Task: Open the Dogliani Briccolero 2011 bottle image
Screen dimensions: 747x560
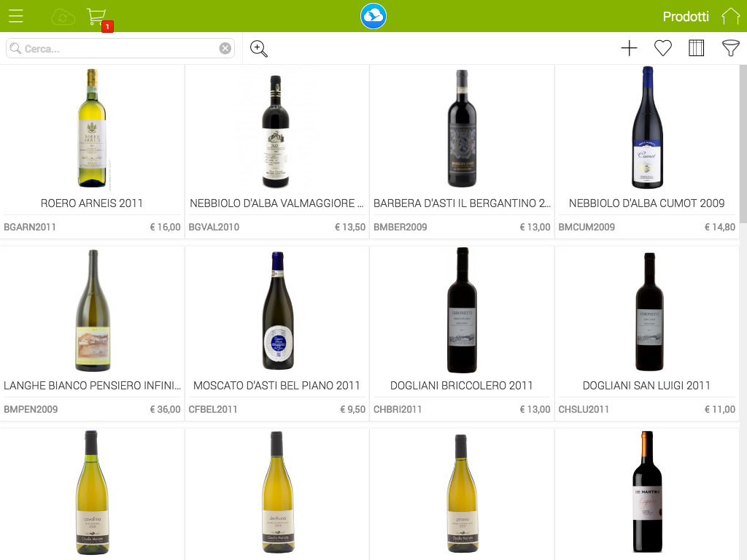Action: tap(462, 310)
